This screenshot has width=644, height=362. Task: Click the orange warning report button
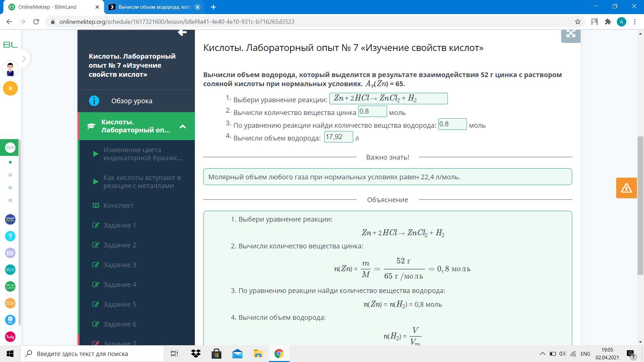click(626, 188)
